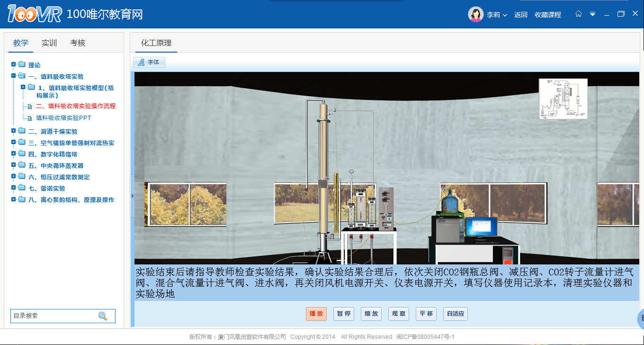
Task: Click the user avatar picture
Action: 475,15
